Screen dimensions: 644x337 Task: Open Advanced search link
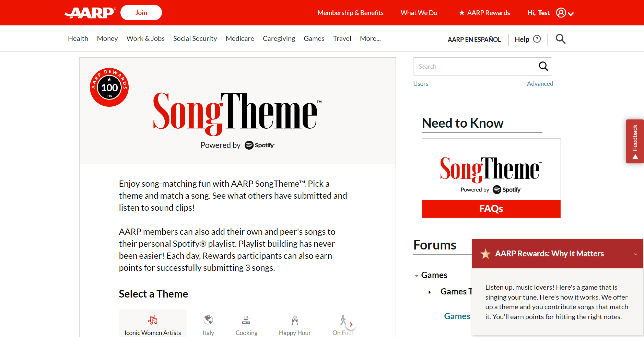pyautogui.click(x=540, y=84)
